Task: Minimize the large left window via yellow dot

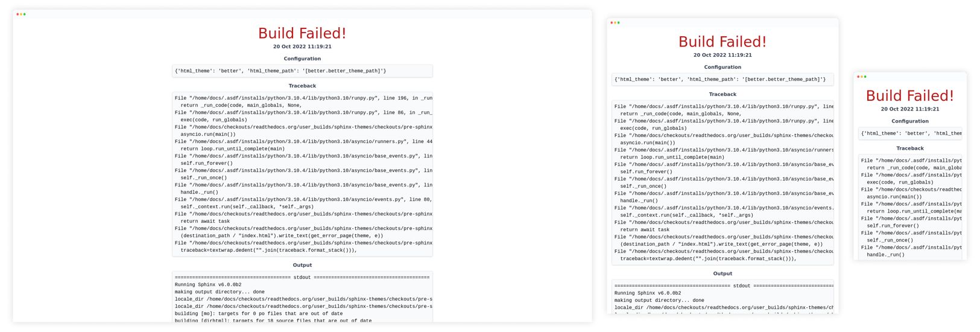Action: pos(21,14)
